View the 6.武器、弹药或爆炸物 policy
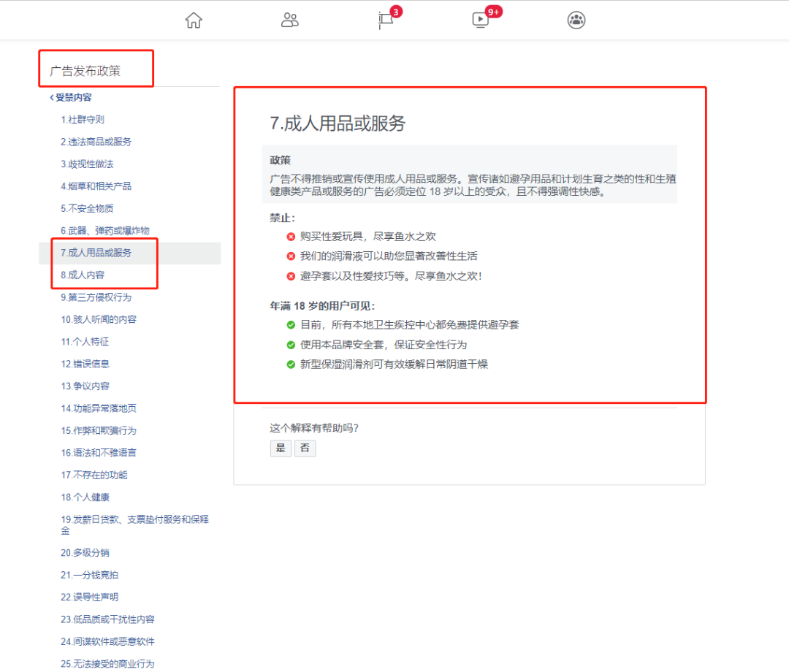The height and width of the screenshot is (672, 789). point(105,230)
